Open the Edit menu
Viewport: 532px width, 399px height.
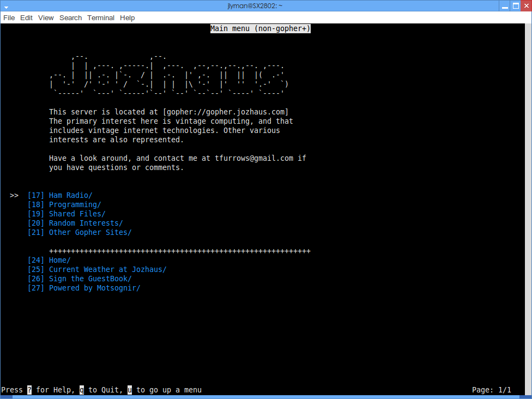[x=26, y=17]
